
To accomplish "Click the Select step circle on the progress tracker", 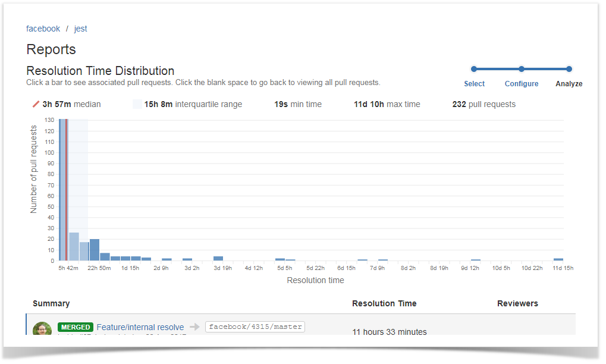I will click(474, 69).
